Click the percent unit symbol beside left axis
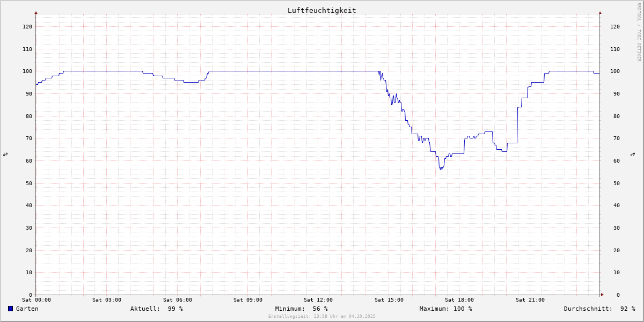The image size is (644, 322). pyautogui.click(x=5, y=155)
